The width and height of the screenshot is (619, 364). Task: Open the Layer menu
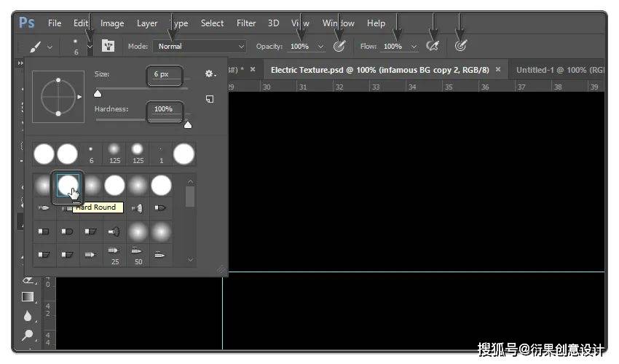(147, 23)
